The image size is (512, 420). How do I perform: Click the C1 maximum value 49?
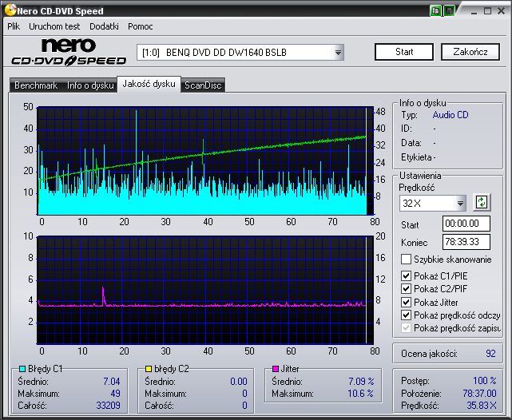(115, 394)
